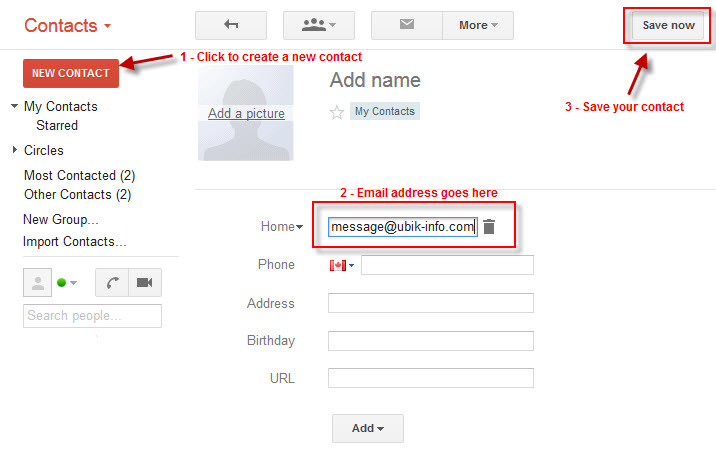Open the green chat status dropdown
Screen dimensions: 716x460
point(67,283)
